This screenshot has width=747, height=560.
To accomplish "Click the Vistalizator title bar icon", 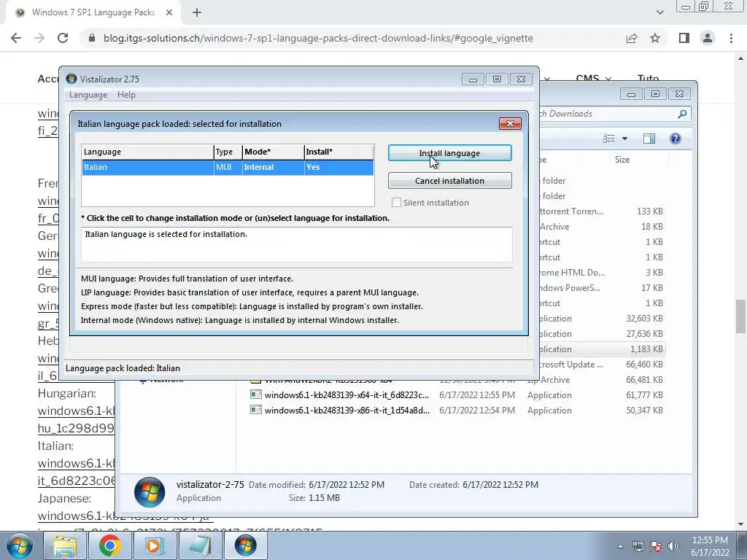I will click(71, 79).
